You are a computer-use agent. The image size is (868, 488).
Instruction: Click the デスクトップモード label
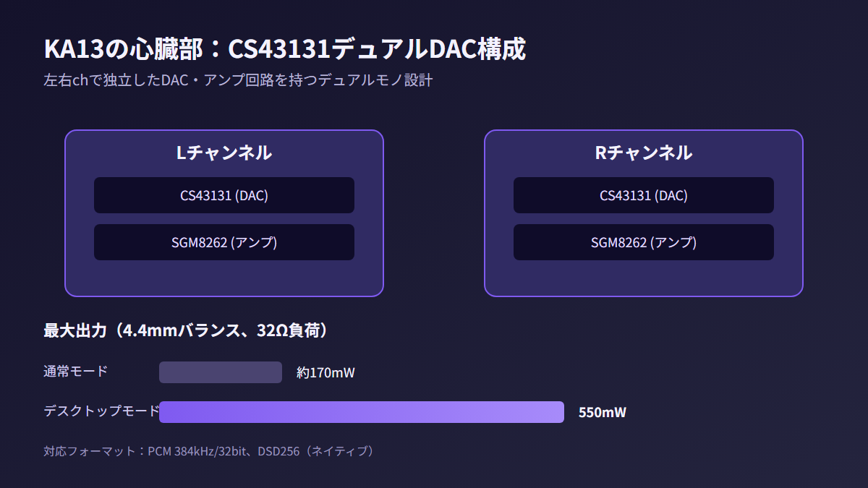pyautogui.click(x=101, y=411)
